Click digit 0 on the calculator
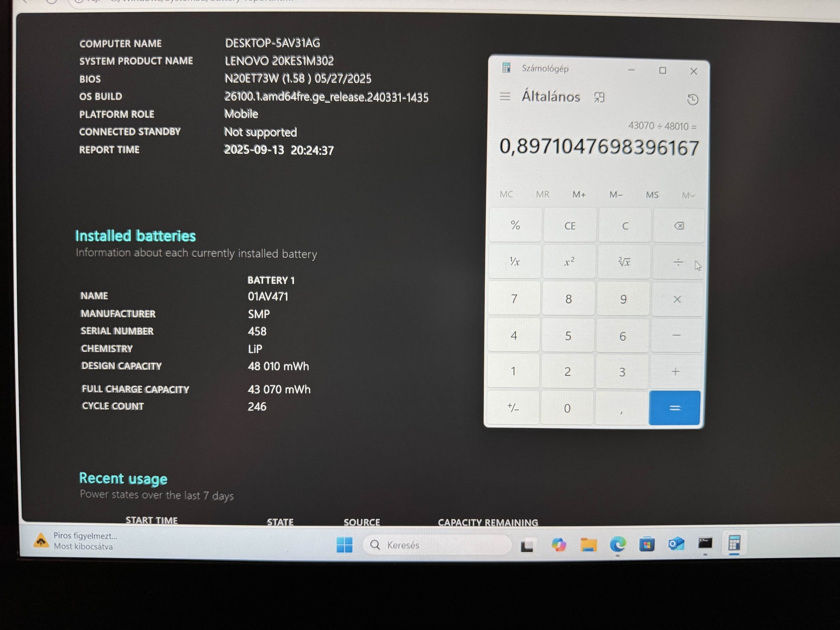The image size is (840, 630). click(x=567, y=408)
